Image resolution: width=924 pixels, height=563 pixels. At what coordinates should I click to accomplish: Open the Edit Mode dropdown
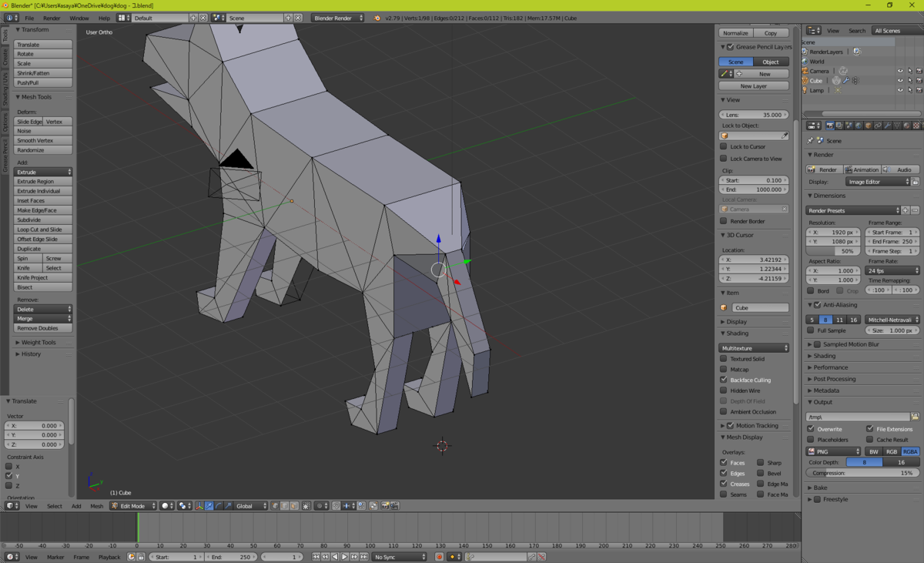pos(132,506)
